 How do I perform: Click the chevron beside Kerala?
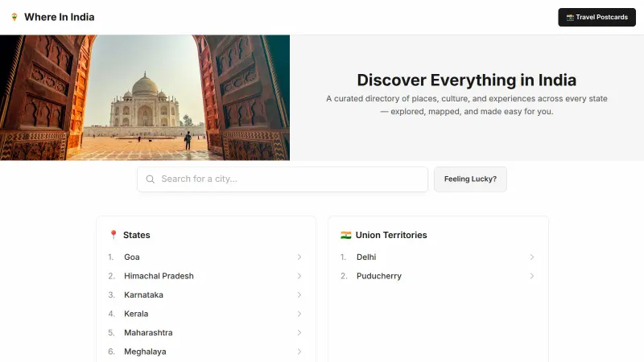click(299, 314)
